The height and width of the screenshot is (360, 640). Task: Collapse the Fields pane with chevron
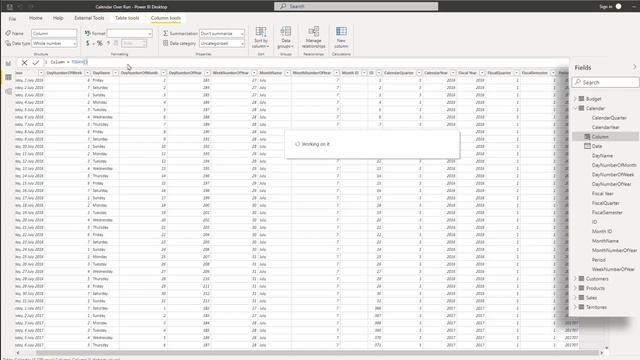(x=634, y=67)
